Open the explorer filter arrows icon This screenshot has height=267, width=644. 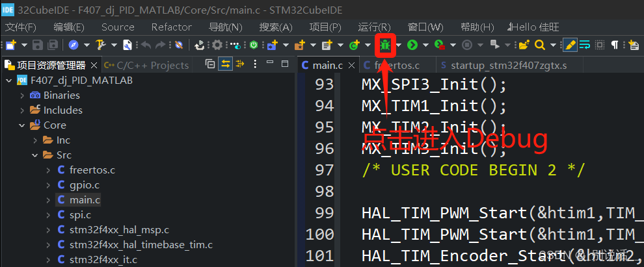pyautogui.click(x=240, y=64)
